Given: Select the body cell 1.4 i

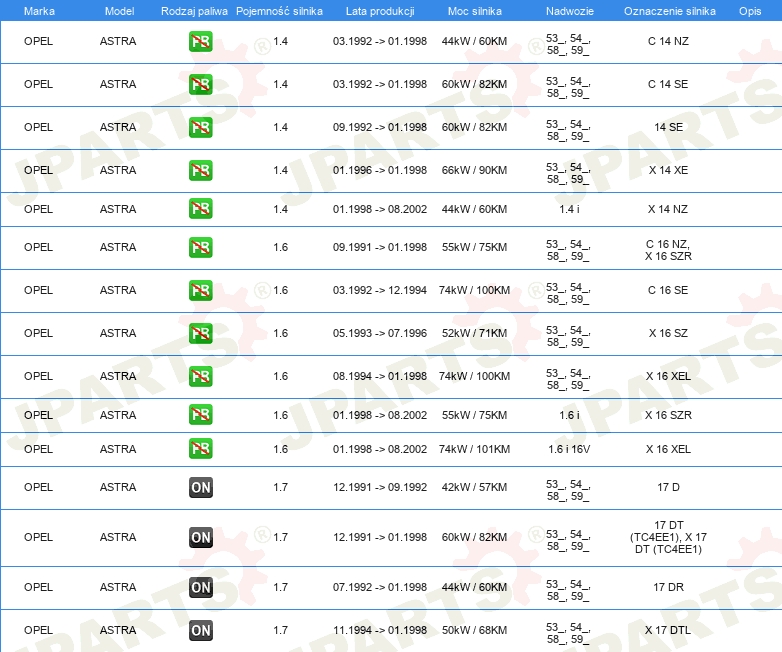Looking at the screenshot, I should [569, 209].
